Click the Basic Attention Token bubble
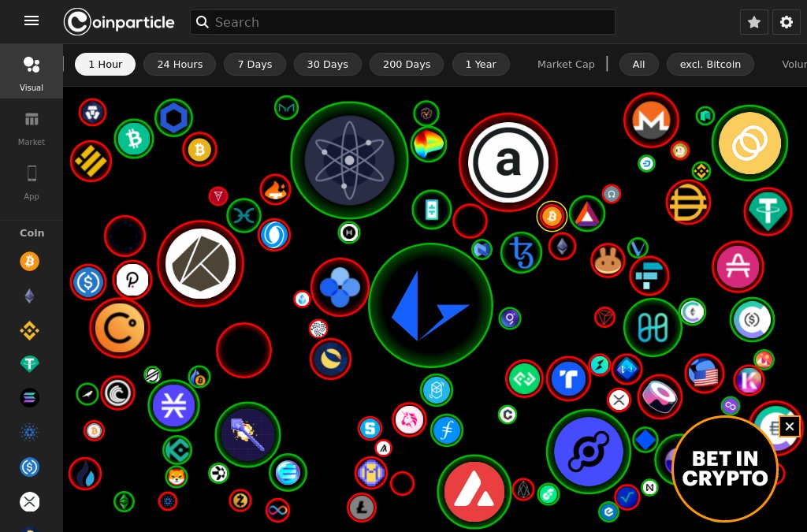 (586, 214)
